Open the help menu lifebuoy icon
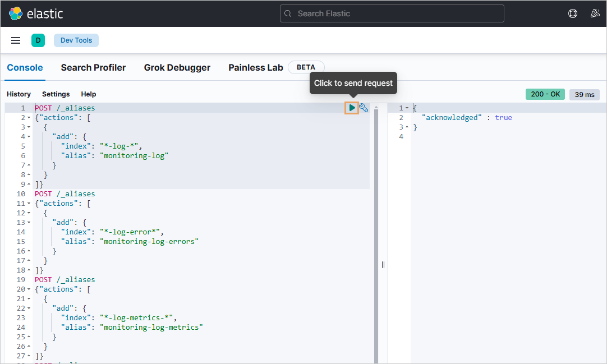This screenshot has height=364, width=607. coord(573,13)
